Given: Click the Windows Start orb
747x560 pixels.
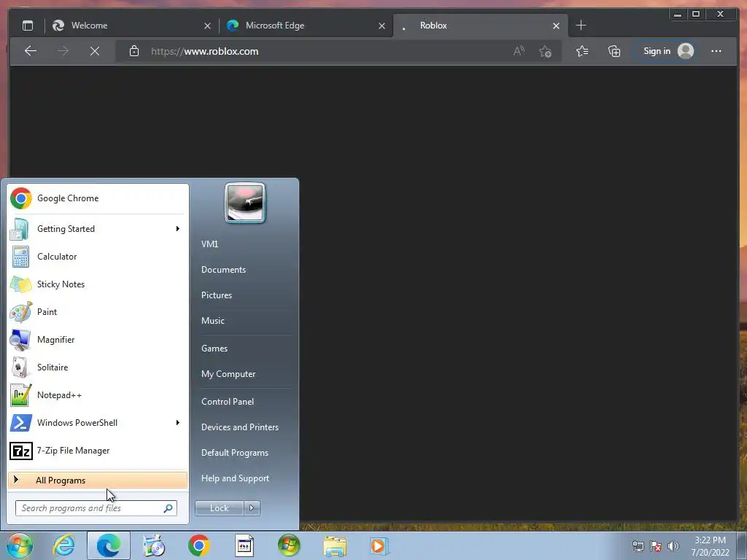Looking at the screenshot, I should (x=20, y=545).
